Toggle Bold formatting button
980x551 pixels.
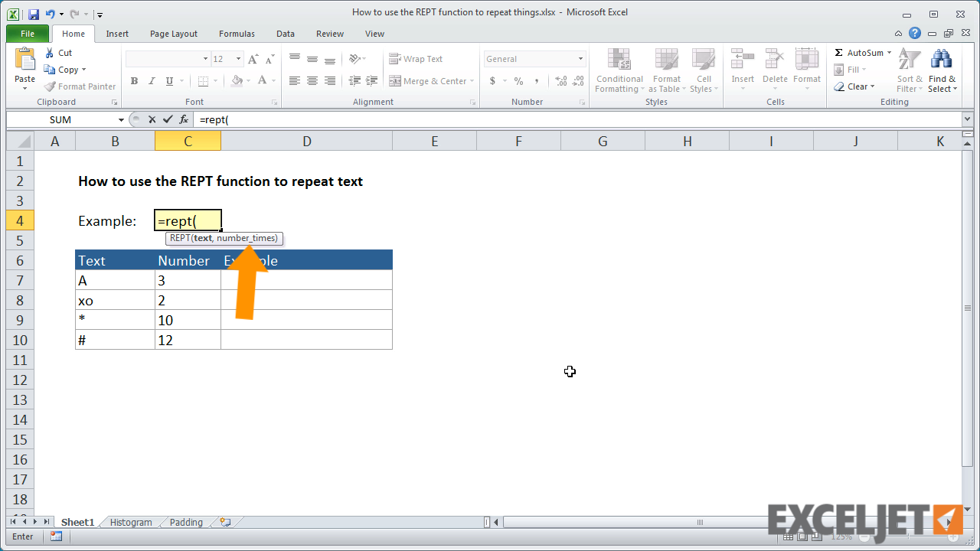[x=134, y=81]
